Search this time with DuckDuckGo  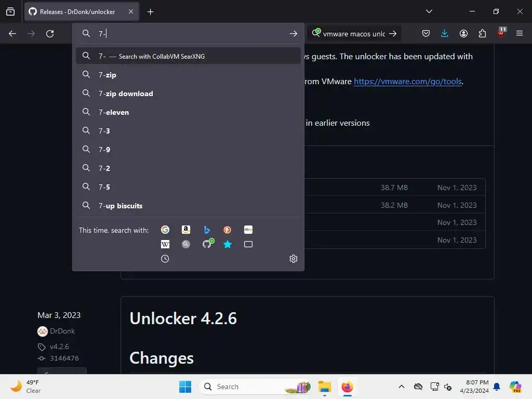228,230
